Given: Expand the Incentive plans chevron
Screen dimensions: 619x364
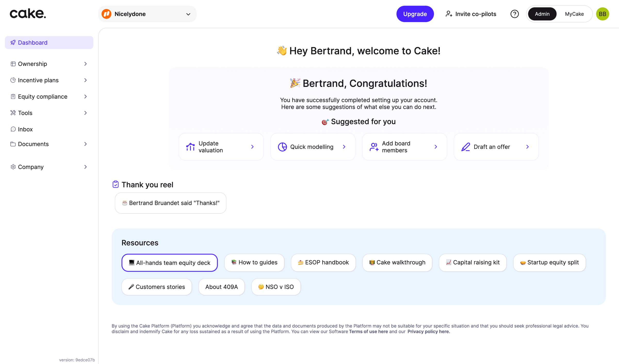Looking at the screenshot, I should click(x=86, y=80).
